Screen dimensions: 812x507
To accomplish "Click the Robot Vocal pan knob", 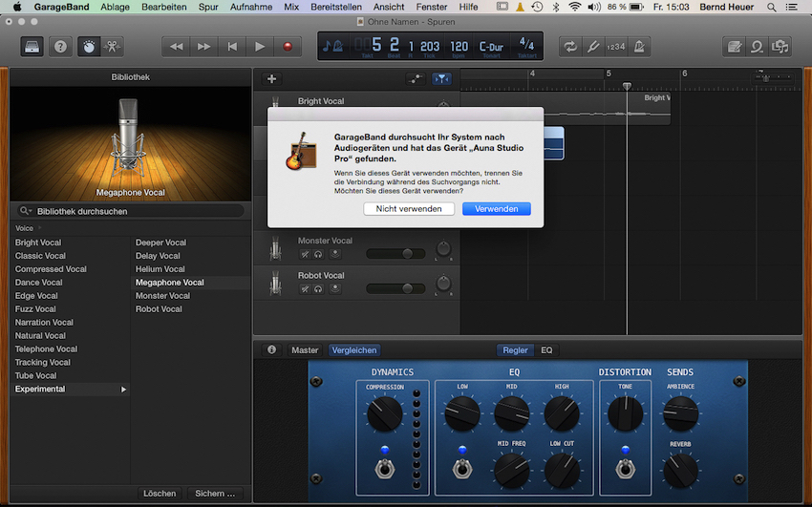I will click(443, 284).
